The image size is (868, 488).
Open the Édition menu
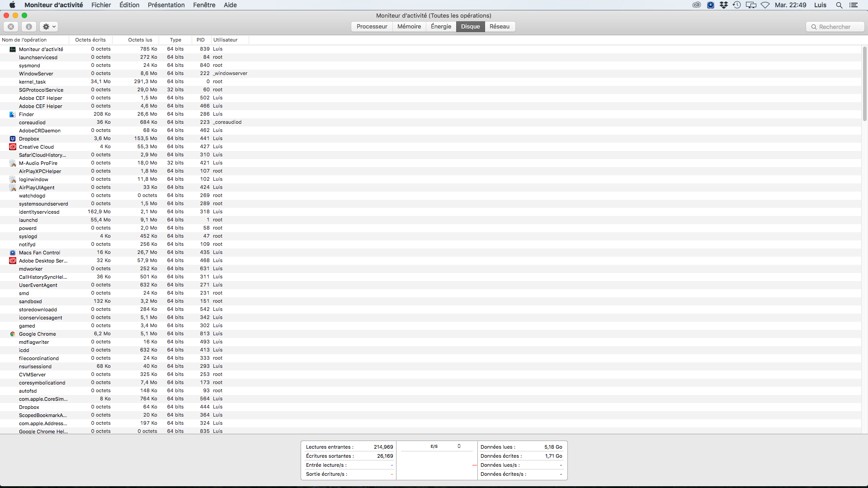[129, 5]
